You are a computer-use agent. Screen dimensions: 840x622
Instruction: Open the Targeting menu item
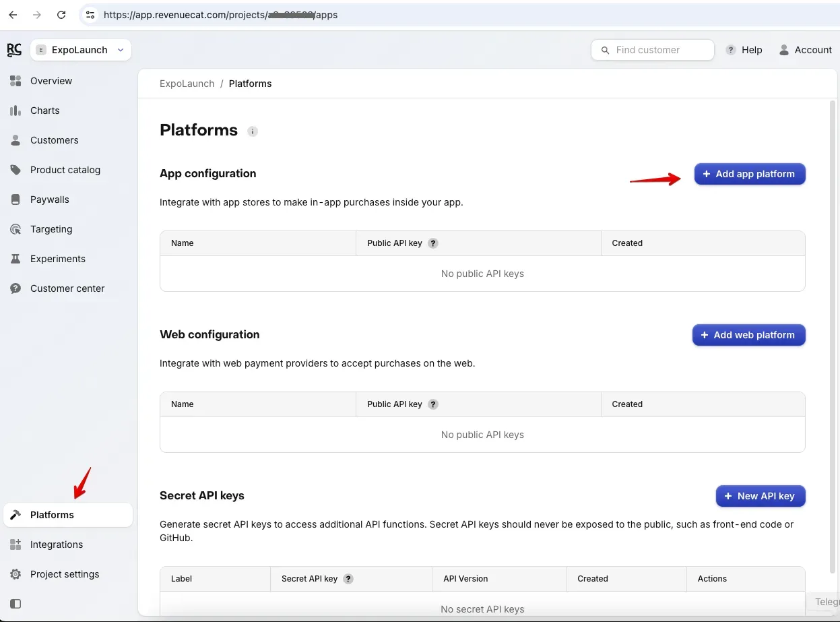pyautogui.click(x=68, y=229)
